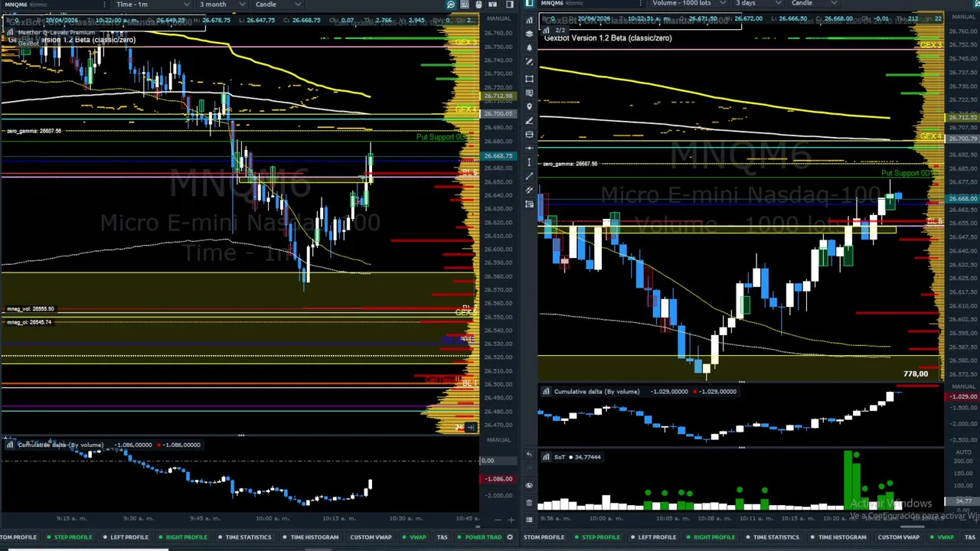
Task: Toggle TIME HISTOGRAM in right chart
Action: click(838, 537)
